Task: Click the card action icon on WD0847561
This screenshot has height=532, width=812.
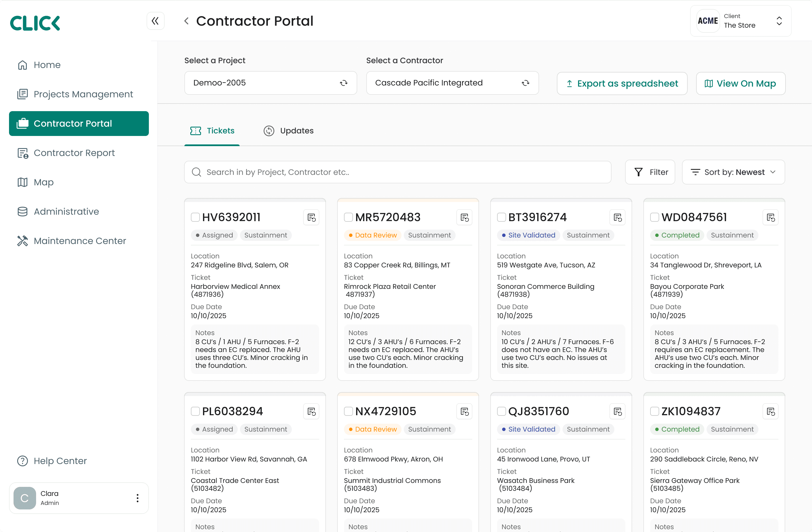Action: [770, 217]
